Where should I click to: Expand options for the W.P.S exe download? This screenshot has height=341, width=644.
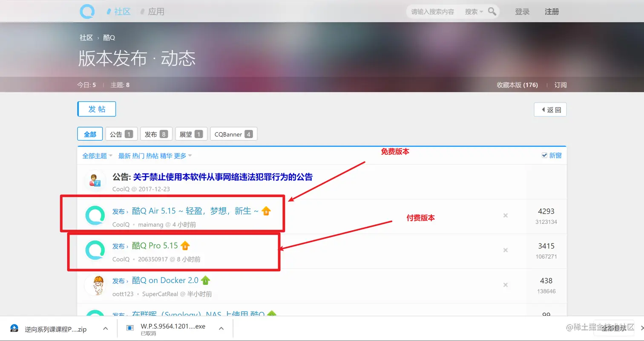[221, 329]
